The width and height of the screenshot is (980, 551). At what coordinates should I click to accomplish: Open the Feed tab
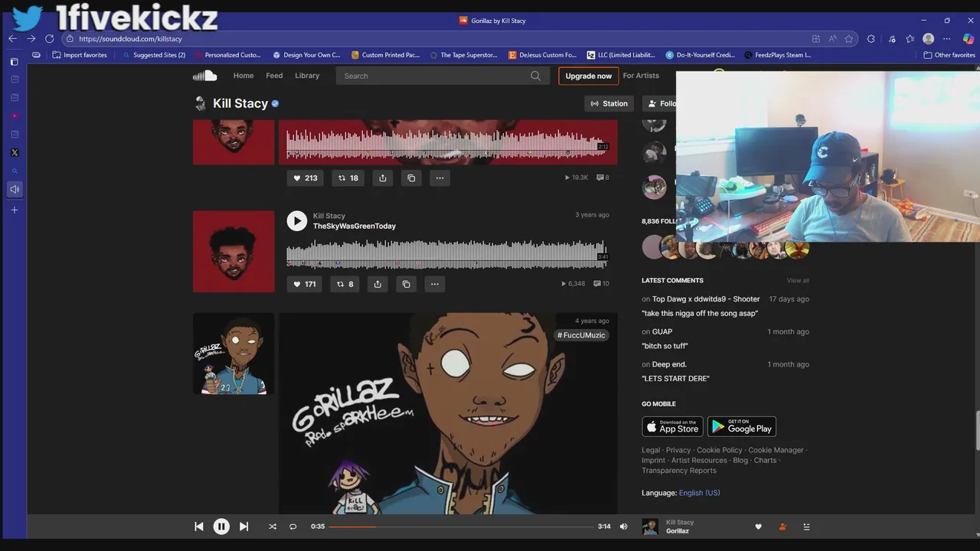274,76
